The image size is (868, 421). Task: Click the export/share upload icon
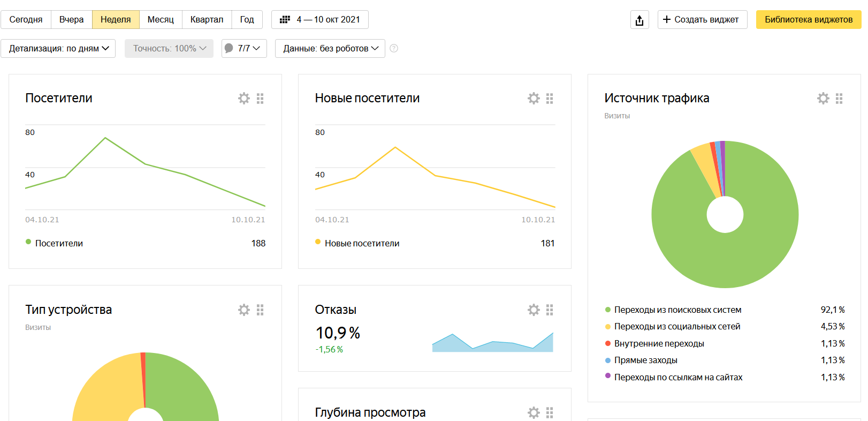(x=639, y=20)
